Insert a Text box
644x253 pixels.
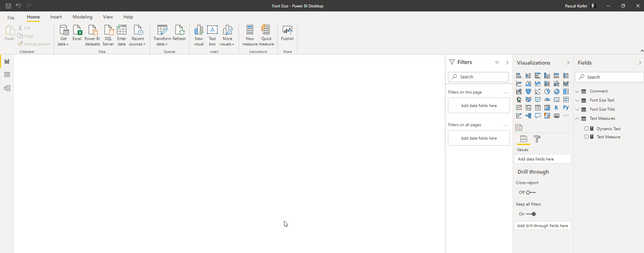(212, 35)
